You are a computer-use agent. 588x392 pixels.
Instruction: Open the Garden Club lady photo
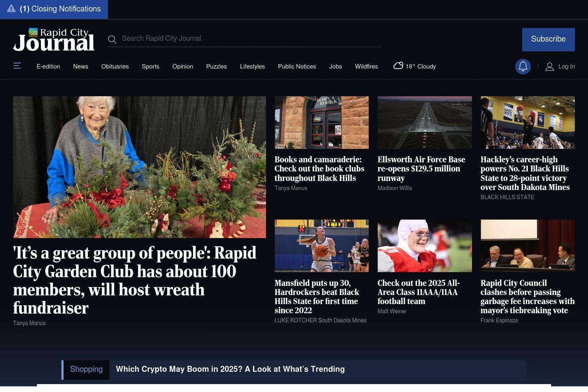[139, 167]
